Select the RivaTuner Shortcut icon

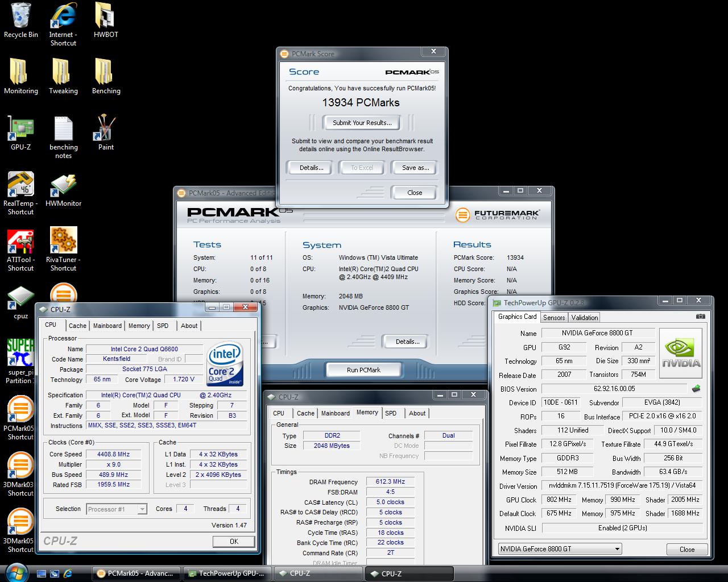[x=63, y=250]
